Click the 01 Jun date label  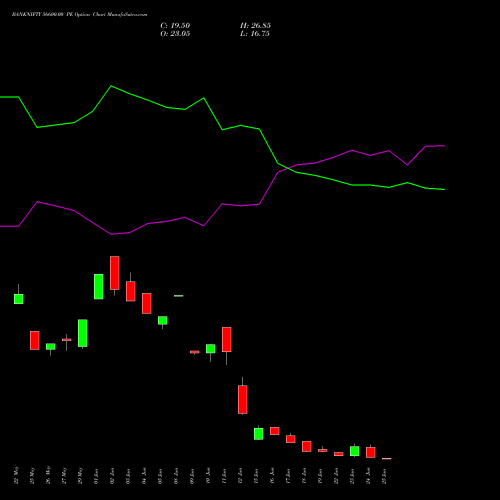click(96, 476)
